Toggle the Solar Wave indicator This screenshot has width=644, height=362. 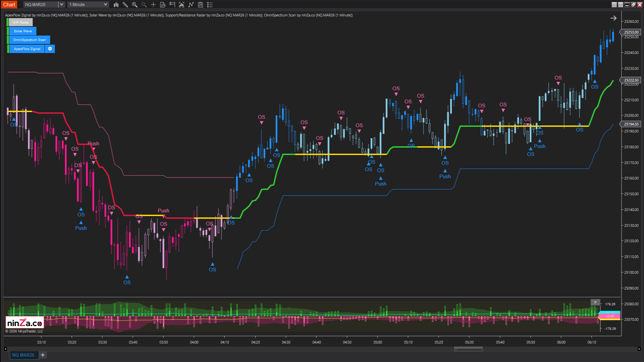click(x=23, y=31)
